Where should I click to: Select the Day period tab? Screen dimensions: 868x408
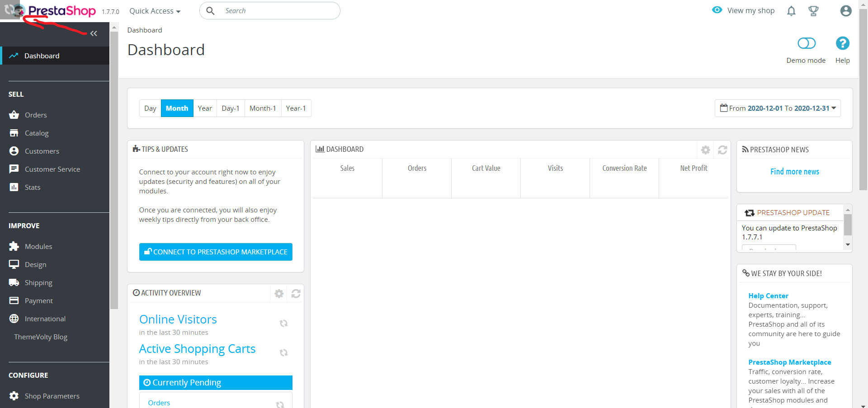coord(150,108)
